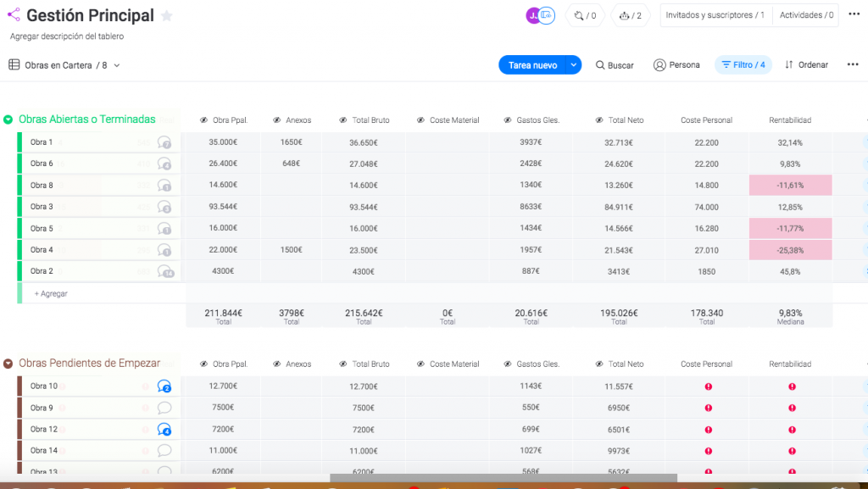The width and height of the screenshot is (868, 489).
Task: Expand the Obras en Cartera view dropdown
Action: 117,65
